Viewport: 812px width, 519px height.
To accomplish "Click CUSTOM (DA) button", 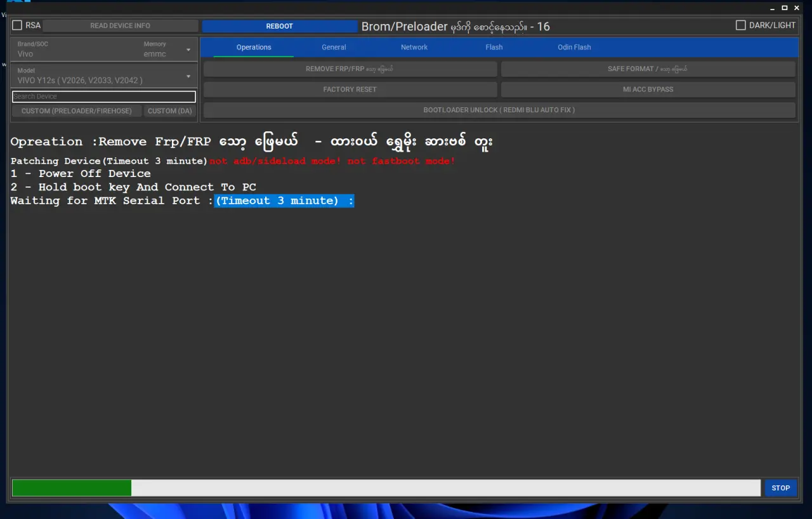I will click(x=170, y=111).
